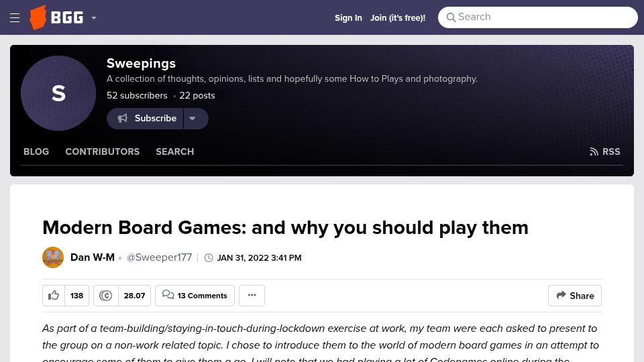Click Dan W-M's author avatar
Screen dimensions: 644x362
53,257
